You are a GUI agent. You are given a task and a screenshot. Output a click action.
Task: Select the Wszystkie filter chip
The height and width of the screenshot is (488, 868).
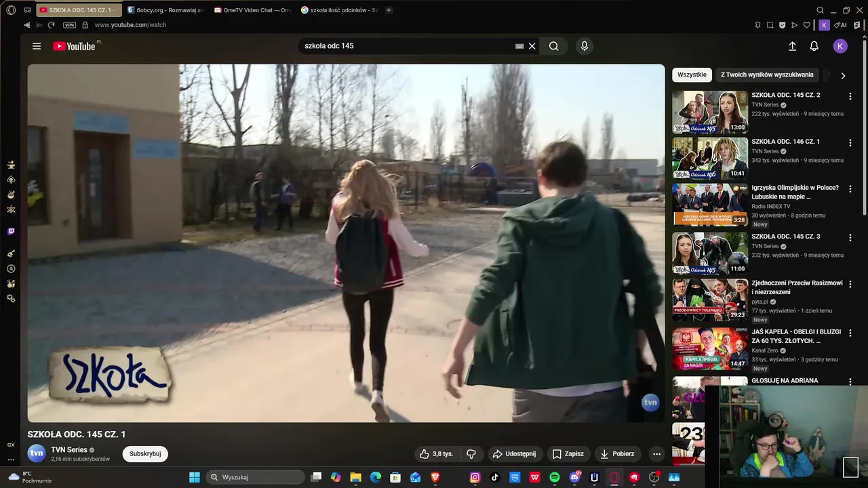coord(692,75)
